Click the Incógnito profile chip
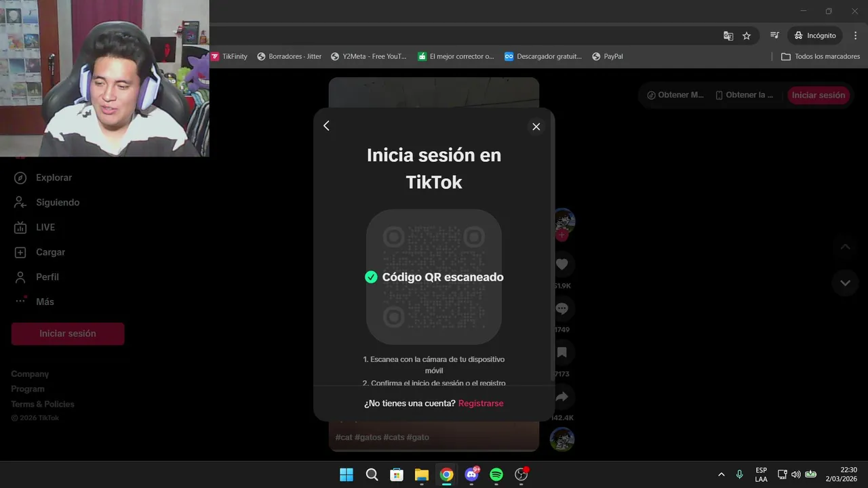Screen dimensions: 868x488 pos(814,35)
